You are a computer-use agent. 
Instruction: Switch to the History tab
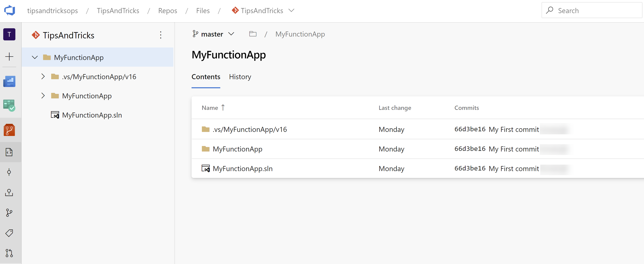(240, 77)
